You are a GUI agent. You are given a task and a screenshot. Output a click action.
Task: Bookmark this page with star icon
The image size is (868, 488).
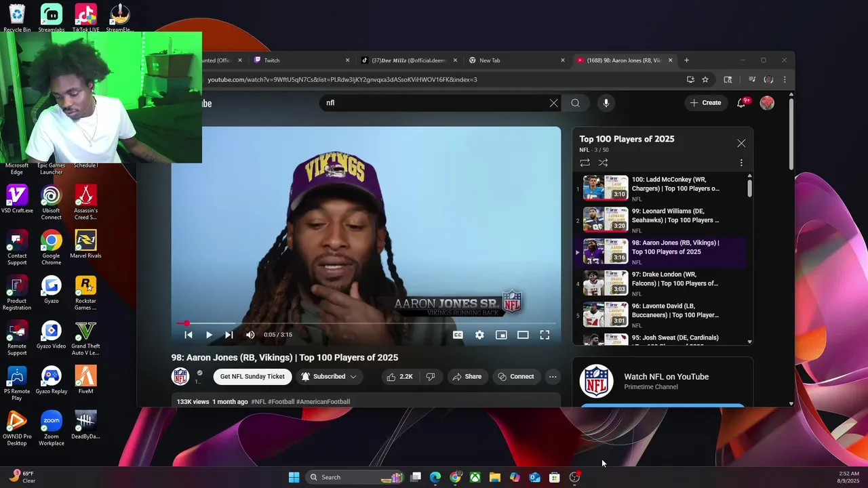tap(705, 80)
